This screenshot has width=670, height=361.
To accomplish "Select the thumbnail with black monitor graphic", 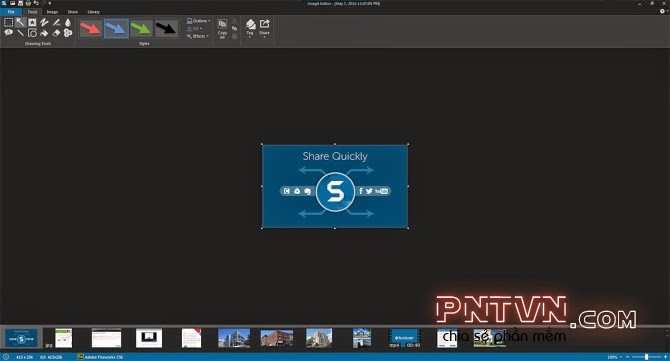I will coord(149,338).
